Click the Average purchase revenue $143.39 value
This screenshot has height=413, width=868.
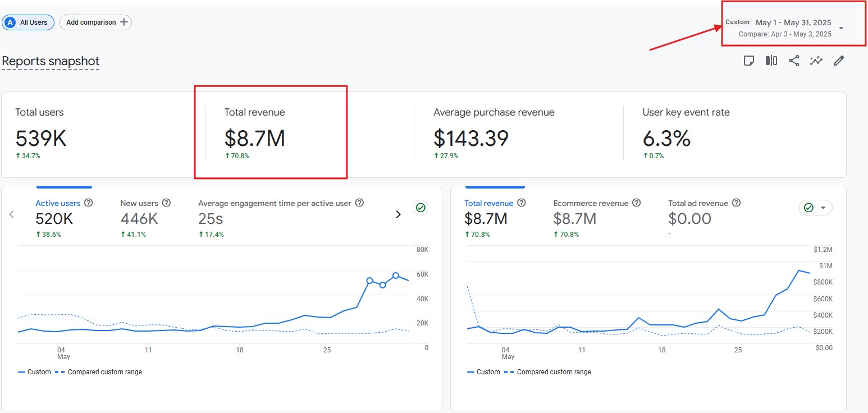(x=471, y=139)
